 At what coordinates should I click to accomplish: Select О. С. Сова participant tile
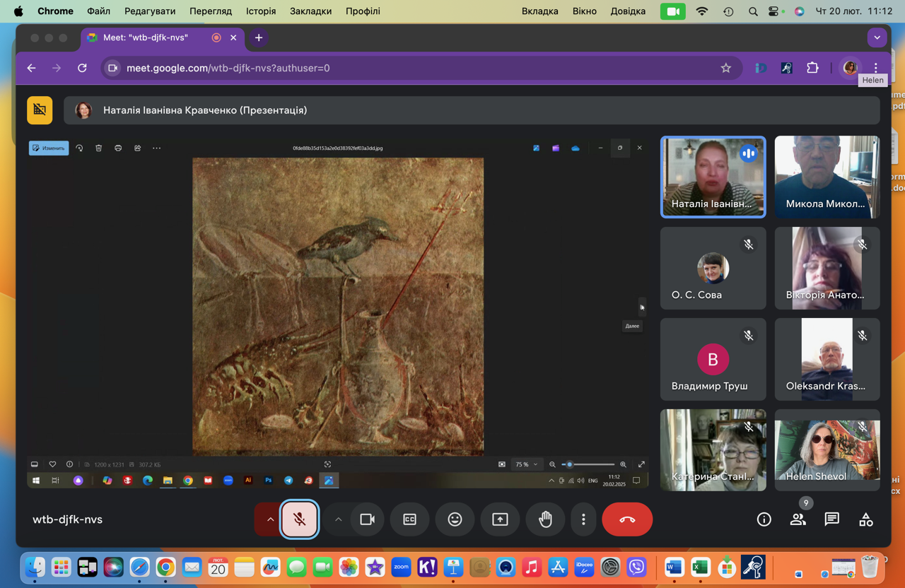pos(713,268)
